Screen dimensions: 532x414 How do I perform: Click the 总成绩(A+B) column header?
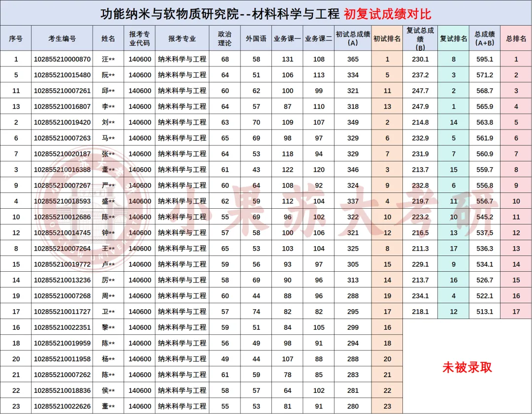(x=485, y=38)
